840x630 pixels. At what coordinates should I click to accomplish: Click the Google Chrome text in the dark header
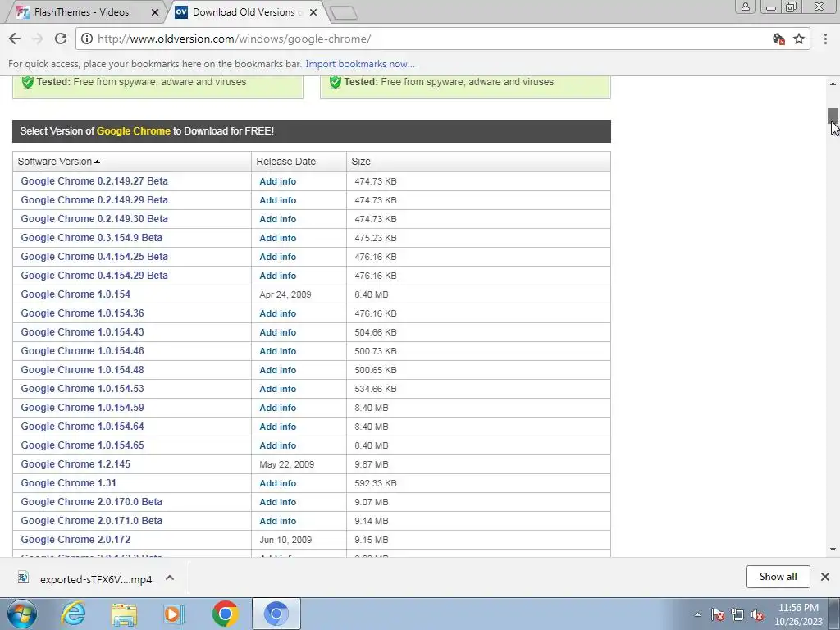tap(134, 131)
